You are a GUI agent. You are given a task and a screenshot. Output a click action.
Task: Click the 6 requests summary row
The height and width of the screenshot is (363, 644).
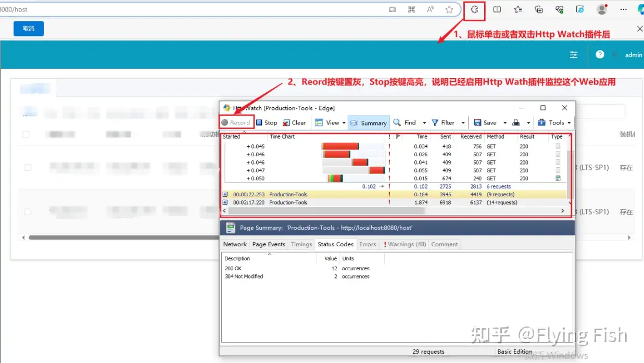(x=394, y=186)
